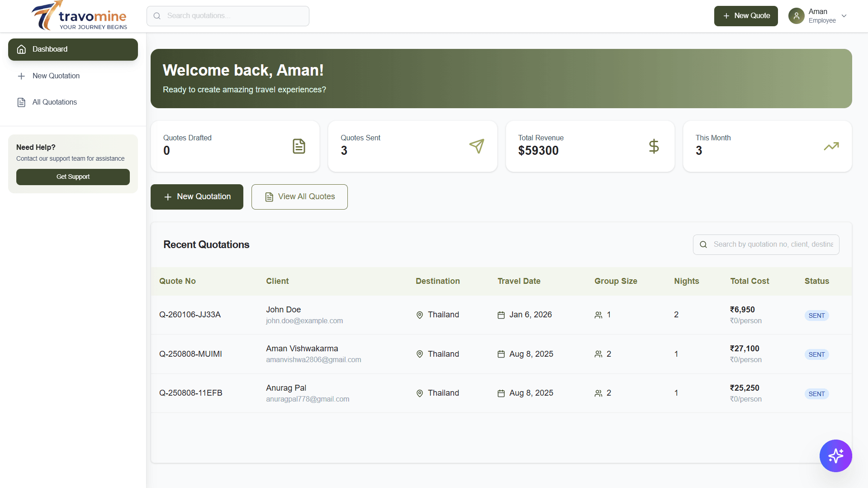
Task: Click the Recent Quotations search box
Action: tap(772, 244)
